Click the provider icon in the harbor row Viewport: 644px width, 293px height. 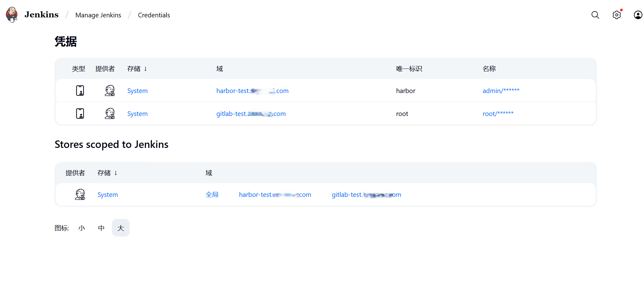tap(110, 91)
